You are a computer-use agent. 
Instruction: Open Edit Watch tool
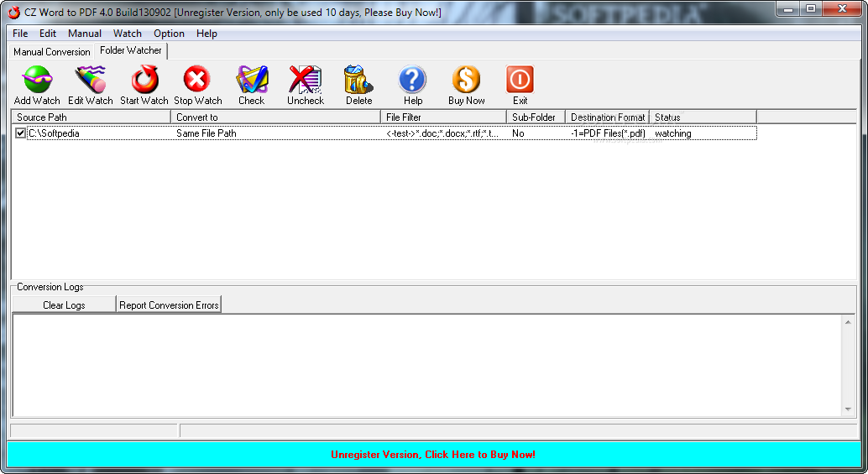(90, 85)
